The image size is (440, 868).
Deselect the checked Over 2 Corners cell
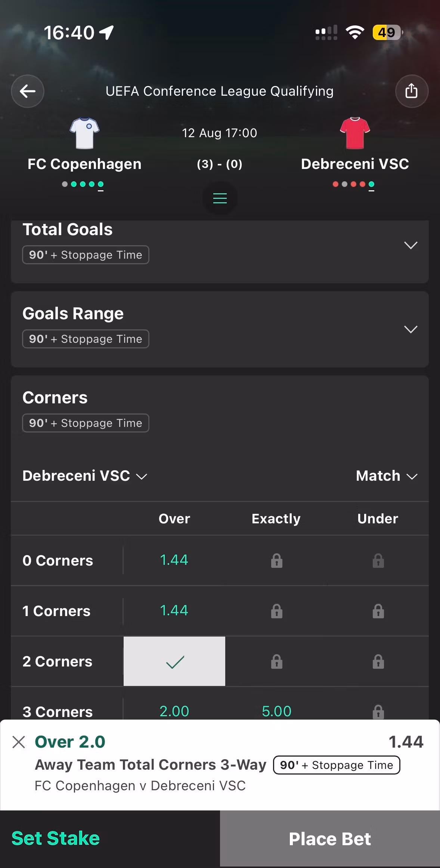174,661
